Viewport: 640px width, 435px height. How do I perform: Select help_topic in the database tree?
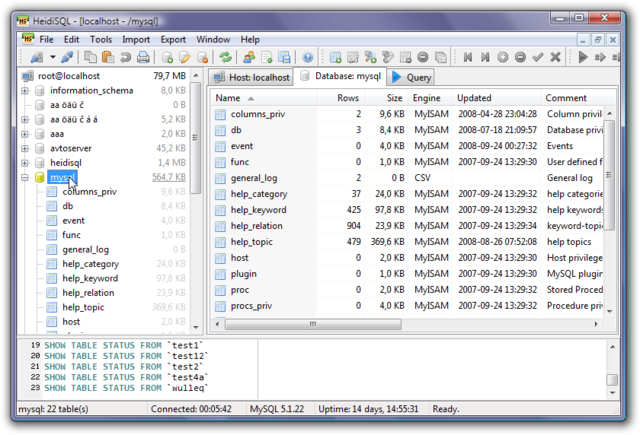[x=83, y=307]
